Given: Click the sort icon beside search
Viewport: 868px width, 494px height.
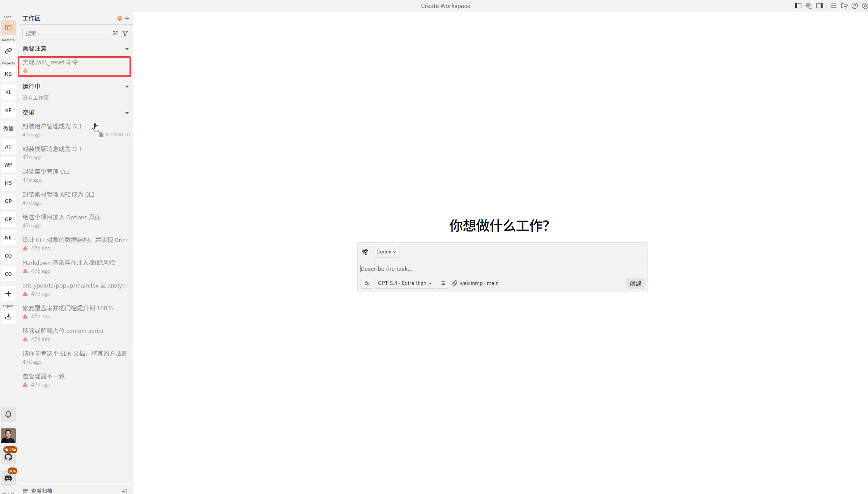Looking at the screenshot, I should 116,33.
